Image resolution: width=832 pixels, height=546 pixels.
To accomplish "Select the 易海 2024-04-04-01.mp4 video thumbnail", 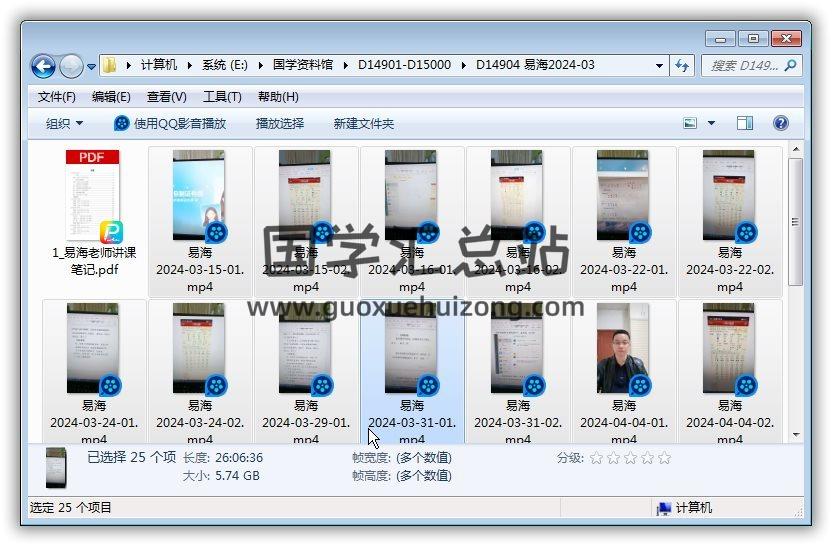I will tap(623, 348).
